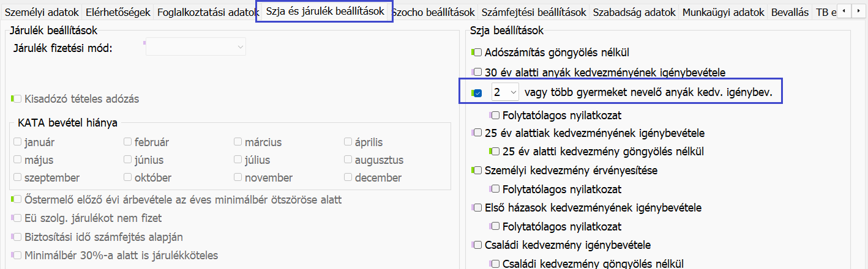Tick the december month checkbox

(x=348, y=177)
